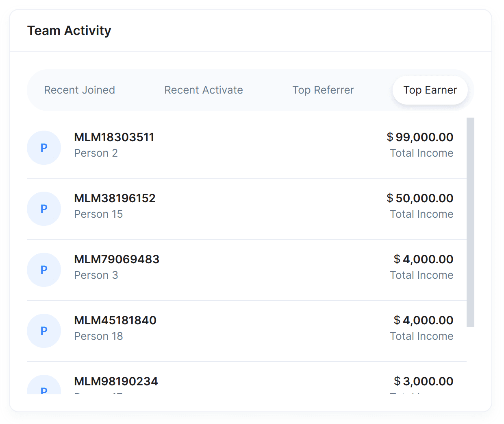
Task: Click Person 15's avatar icon
Action: pyautogui.click(x=44, y=209)
